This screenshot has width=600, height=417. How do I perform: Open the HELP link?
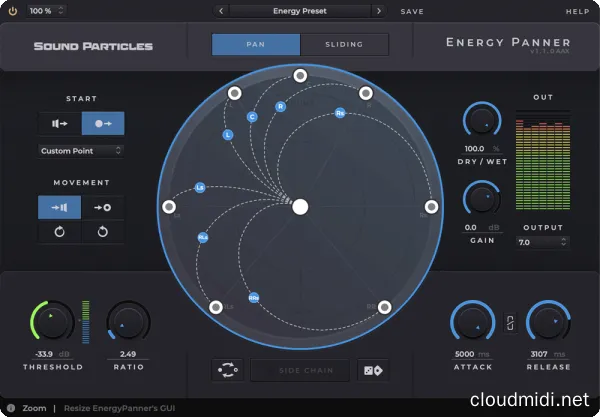577,11
